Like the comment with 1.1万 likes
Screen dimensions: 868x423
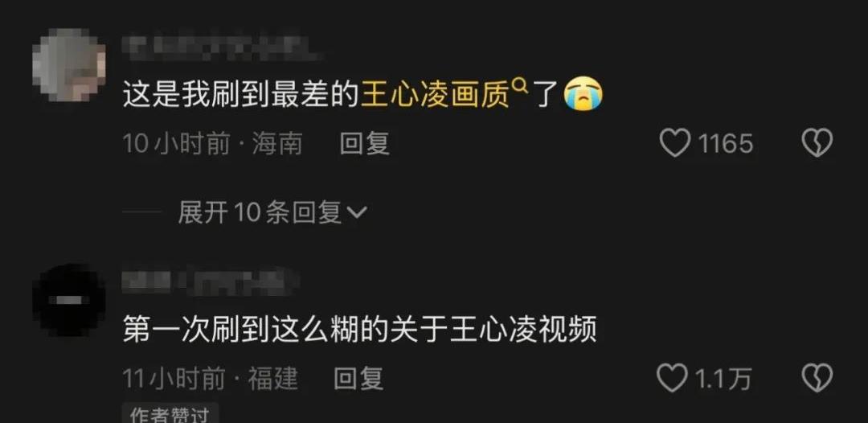tap(671, 378)
